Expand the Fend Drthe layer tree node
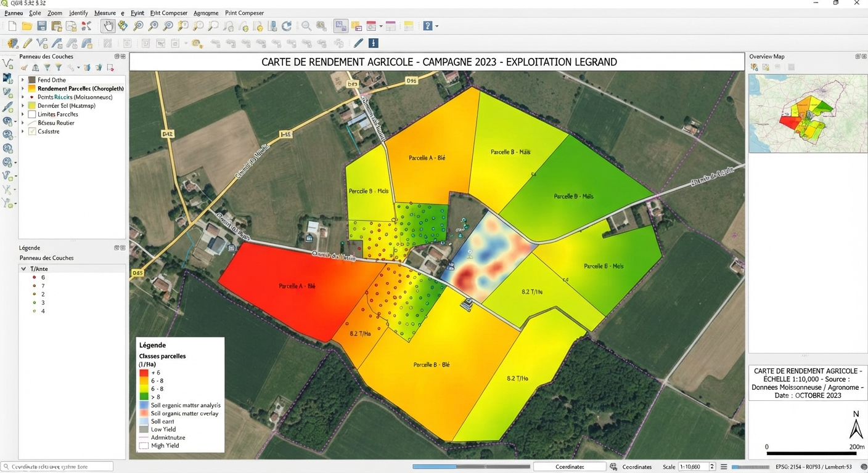This screenshot has height=473, width=868. tap(23, 80)
